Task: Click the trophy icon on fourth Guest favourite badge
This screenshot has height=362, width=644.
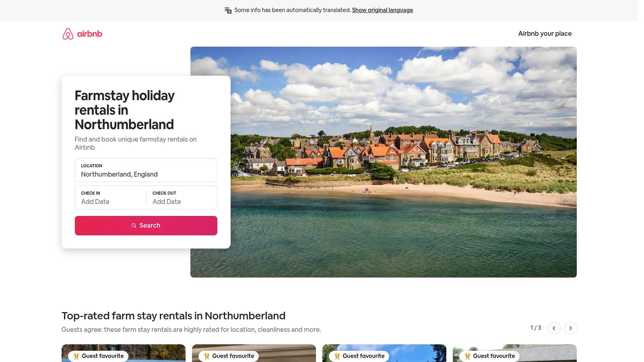Action: click(467, 356)
